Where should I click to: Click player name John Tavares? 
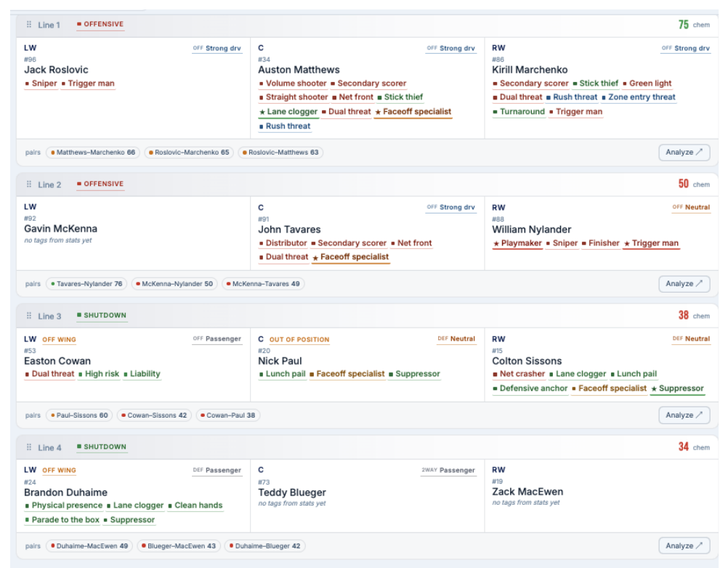[x=289, y=230]
